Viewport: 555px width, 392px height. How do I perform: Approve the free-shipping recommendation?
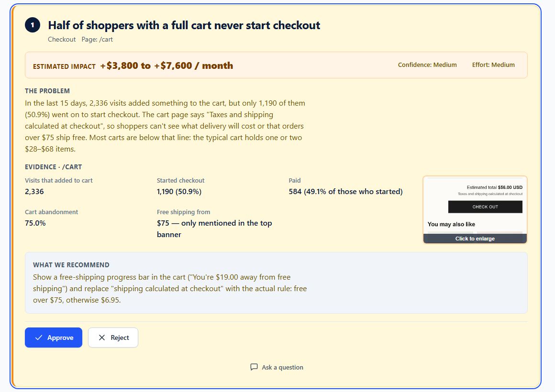click(x=54, y=338)
